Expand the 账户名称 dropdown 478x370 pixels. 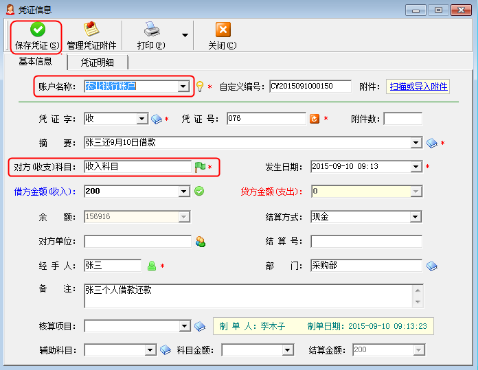point(183,87)
